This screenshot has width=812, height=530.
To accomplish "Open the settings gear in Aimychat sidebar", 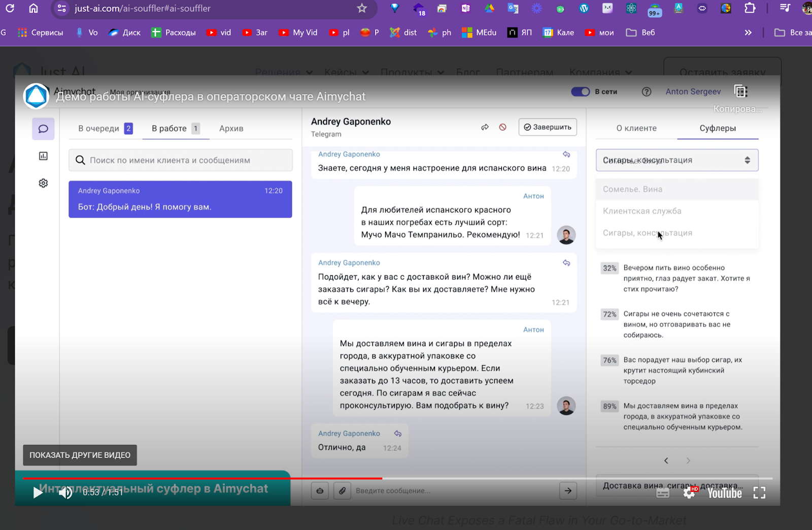I will [x=43, y=183].
